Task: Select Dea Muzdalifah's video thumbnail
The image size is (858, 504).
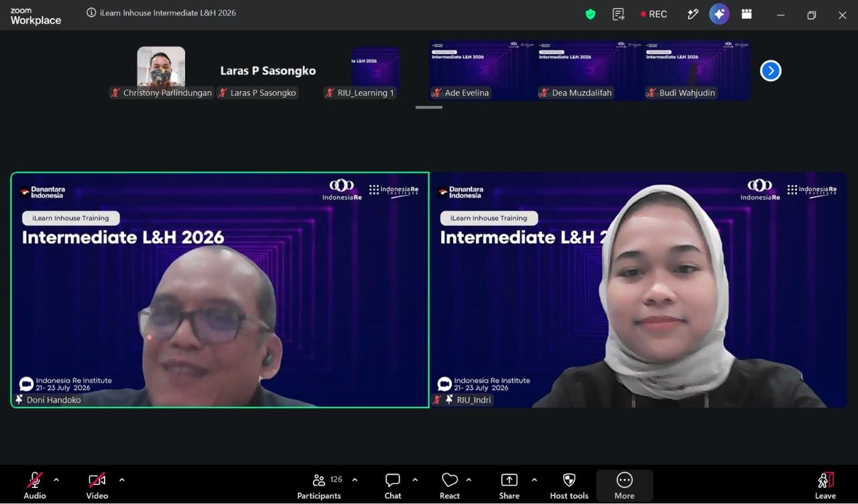Action: tap(589, 70)
